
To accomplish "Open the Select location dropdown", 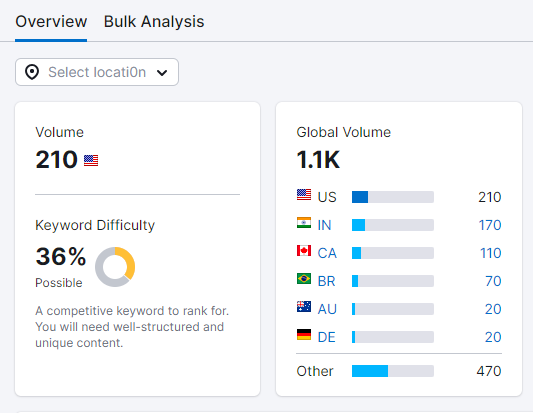I will [97, 72].
